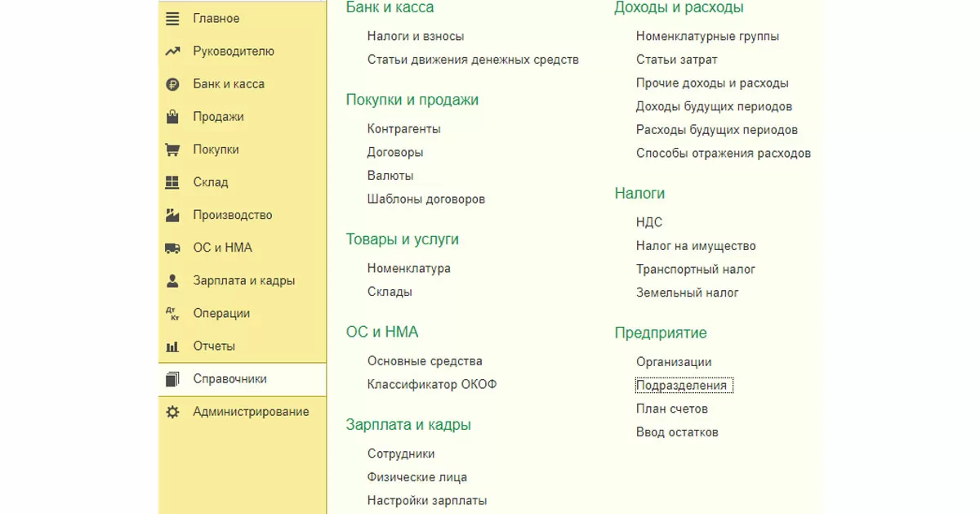Click the green ОС и НМА group heading
Screen dimensions: 980x514
click(x=382, y=332)
